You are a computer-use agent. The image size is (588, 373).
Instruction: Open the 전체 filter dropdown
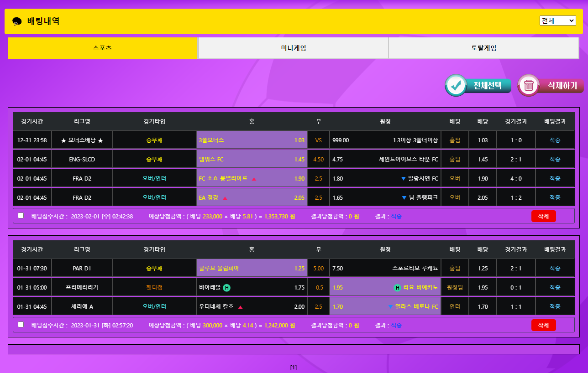point(557,21)
